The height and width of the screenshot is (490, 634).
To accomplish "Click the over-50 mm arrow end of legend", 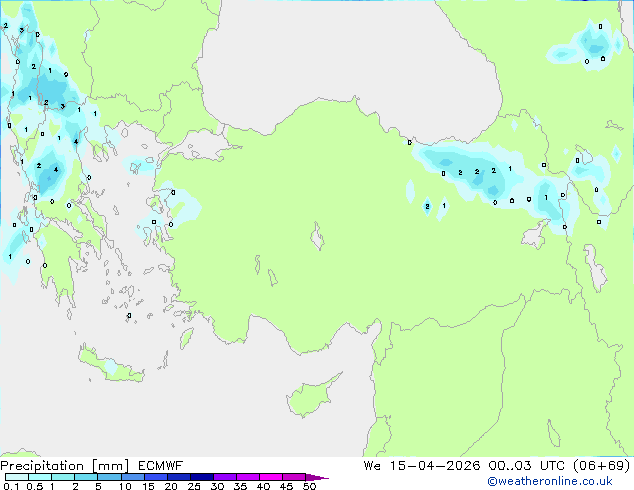I will (317, 477).
